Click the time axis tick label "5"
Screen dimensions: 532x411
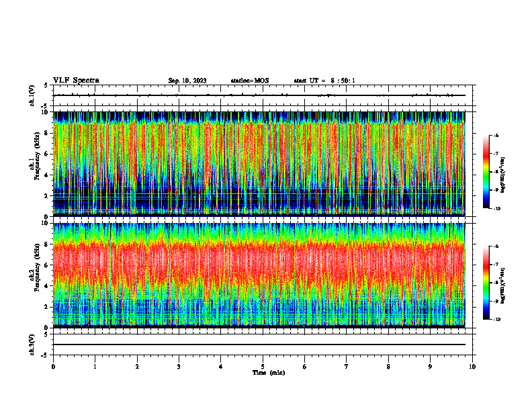263,367
